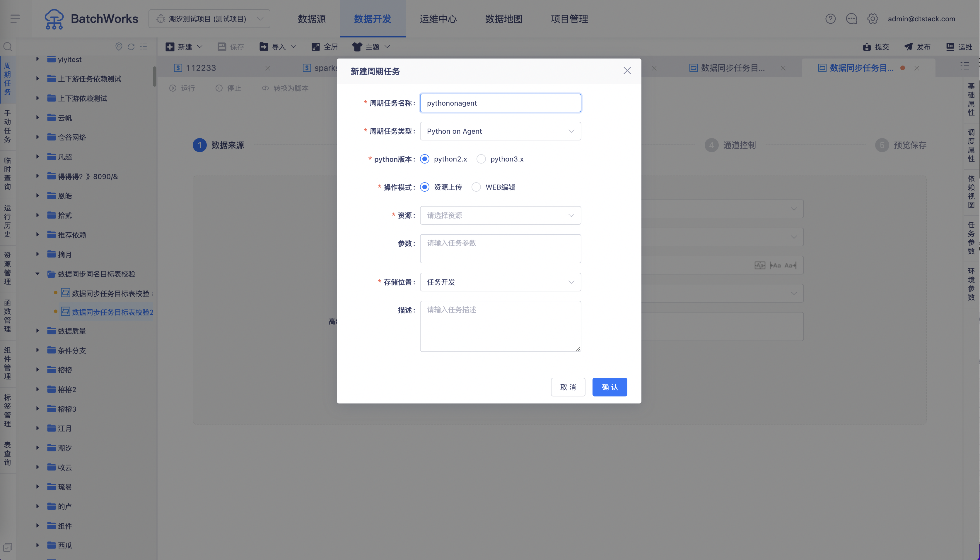Open the settings gear icon
Image resolution: width=980 pixels, height=560 pixels.
pyautogui.click(x=873, y=19)
